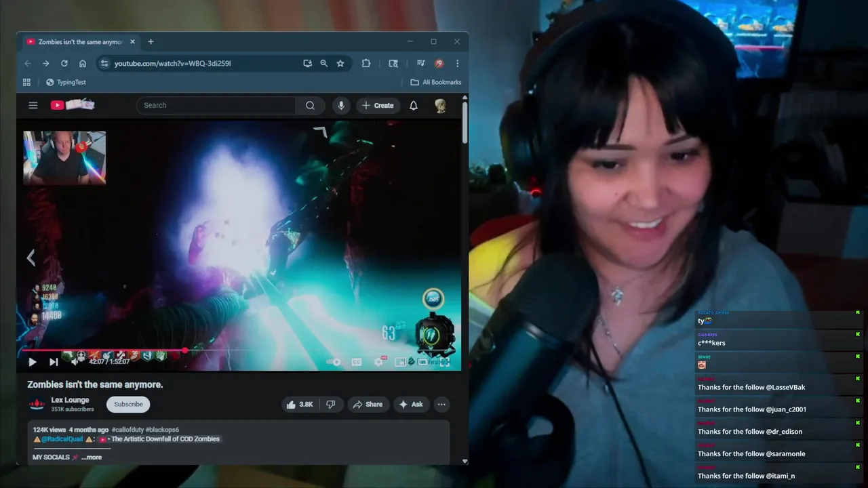Screen dimensions: 868x488
Task: Open a new browser tab
Action: [151, 42]
